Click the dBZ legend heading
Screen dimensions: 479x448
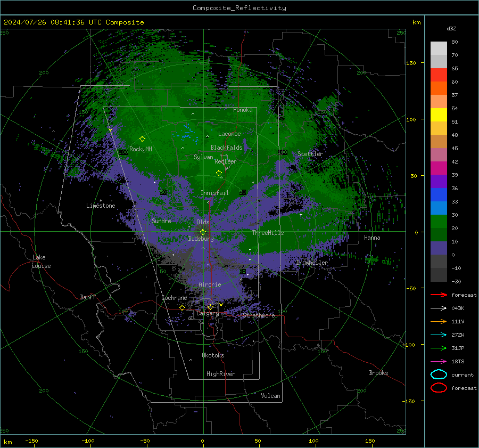tap(451, 28)
